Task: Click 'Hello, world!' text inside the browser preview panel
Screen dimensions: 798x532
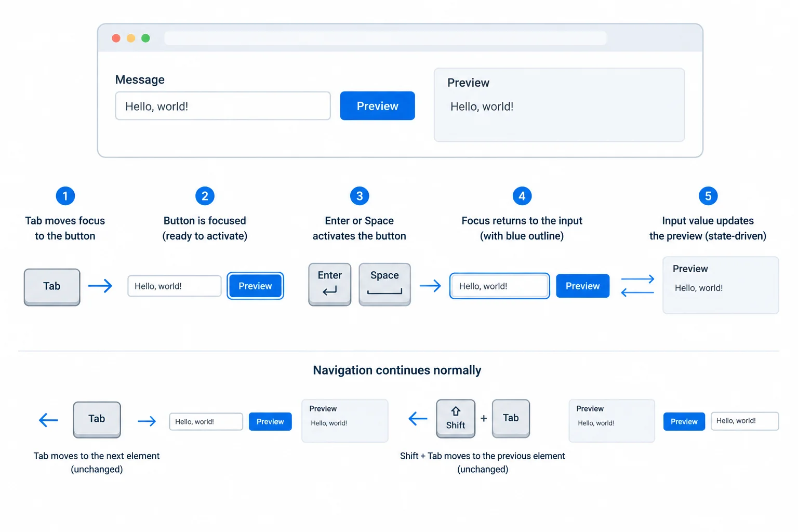Action: [482, 107]
